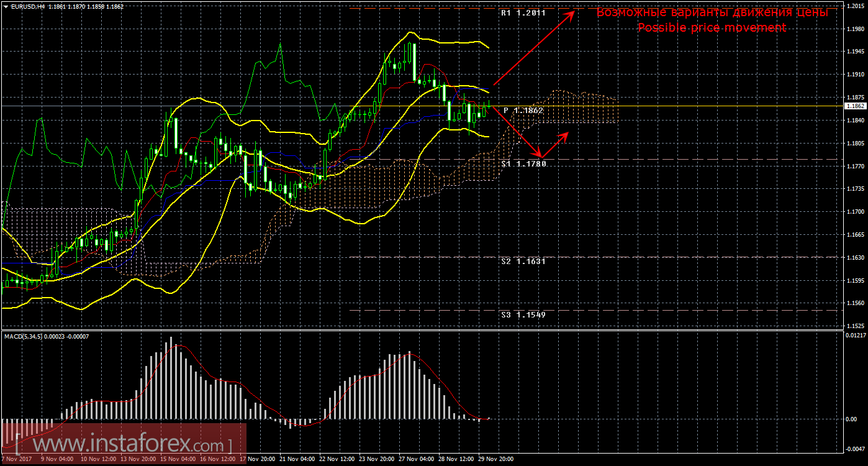This screenshot has height=466, width=868.
Task: Click the 0.01217 value on MACD scale
Action: pyautogui.click(x=856, y=336)
